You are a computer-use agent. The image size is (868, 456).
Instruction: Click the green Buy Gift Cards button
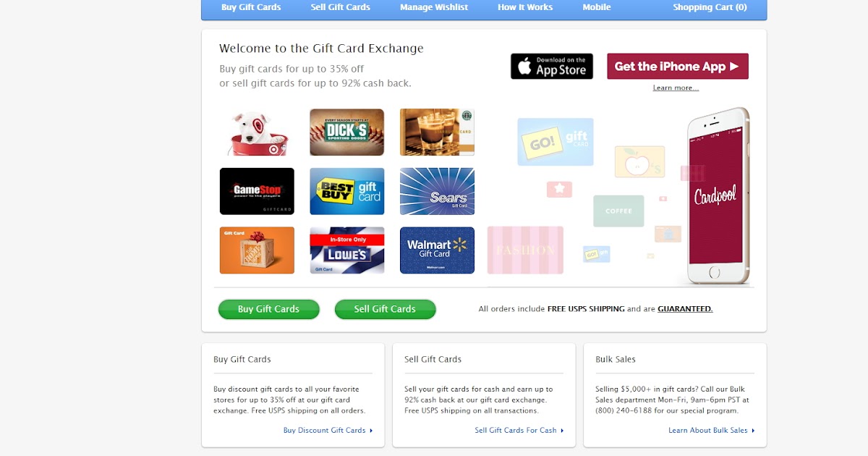tap(268, 309)
